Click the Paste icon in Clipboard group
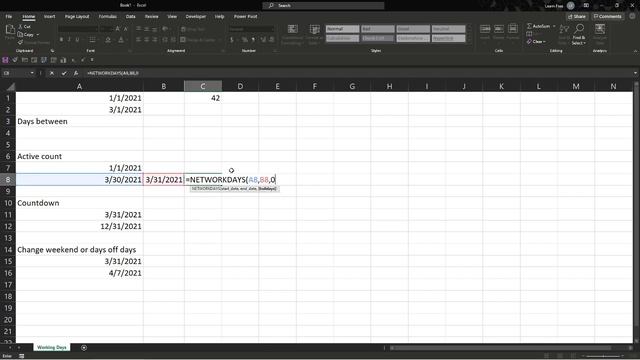The height and width of the screenshot is (360, 640). [x=10, y=30]
